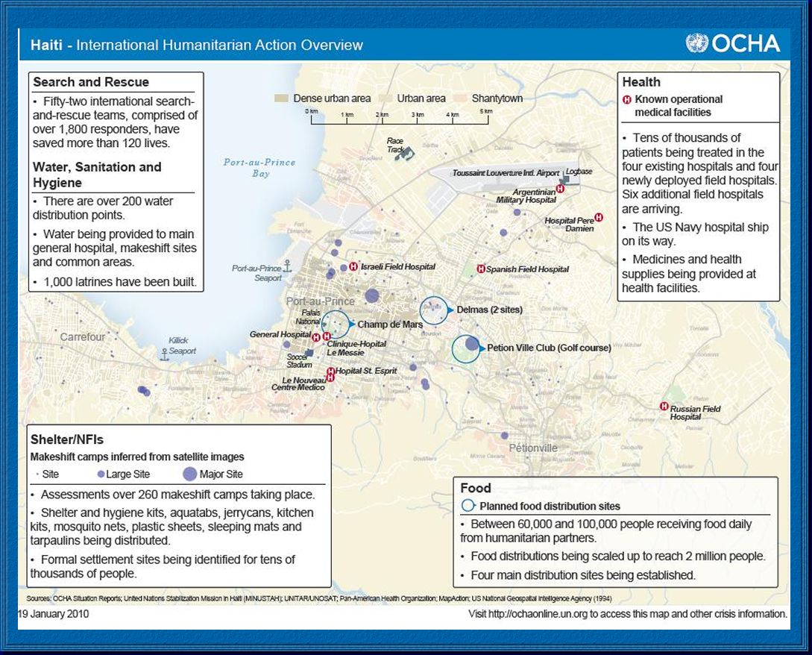Click the Urban area legend swatch

point(385,98)
